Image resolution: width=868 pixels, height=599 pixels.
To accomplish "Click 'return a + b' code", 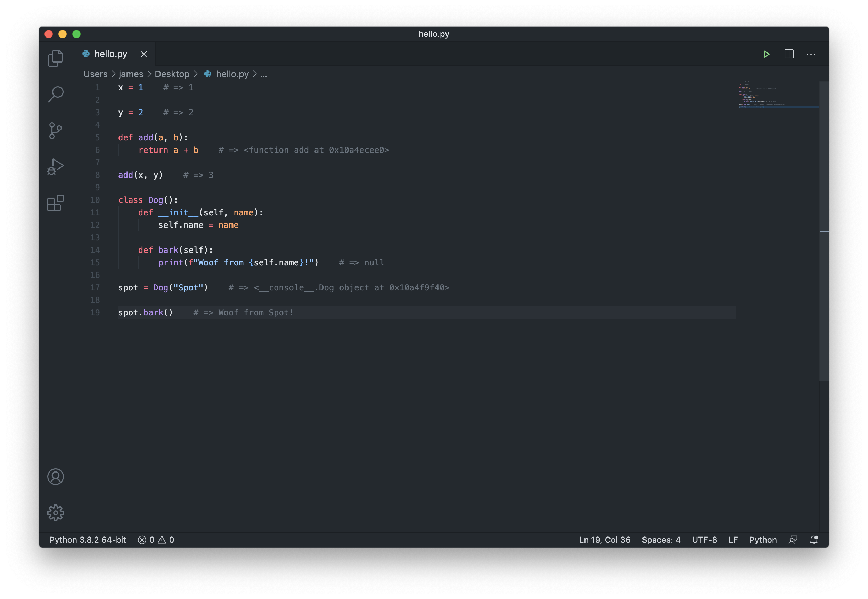I will click(168, 150).
